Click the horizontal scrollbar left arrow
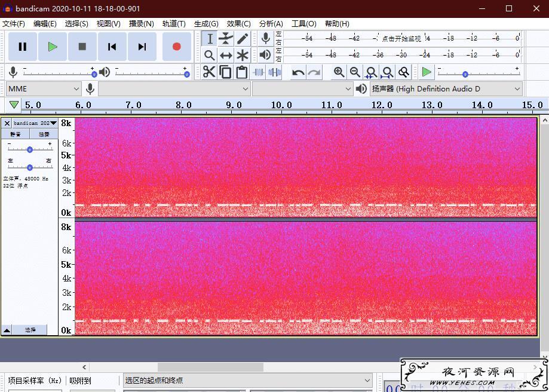 (x=84, y=367)
